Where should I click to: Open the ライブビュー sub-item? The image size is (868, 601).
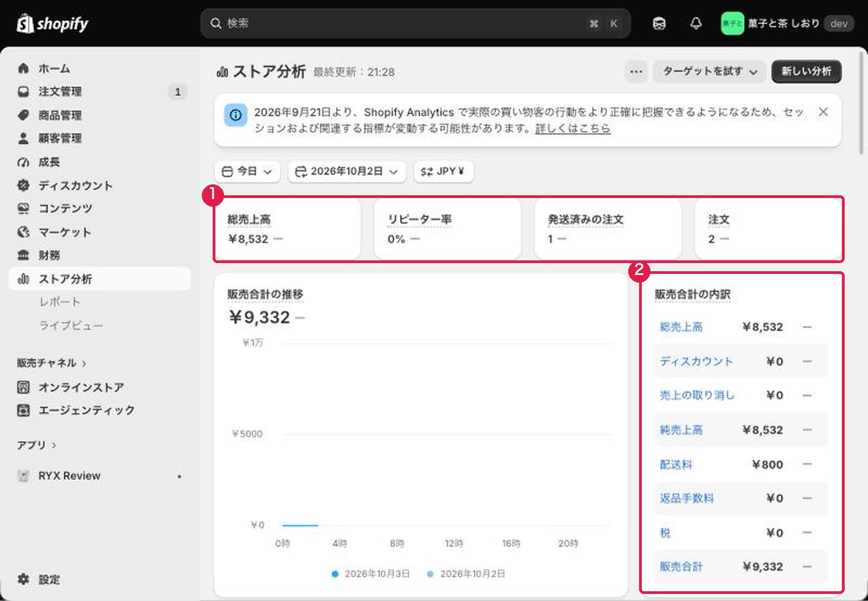71,325
